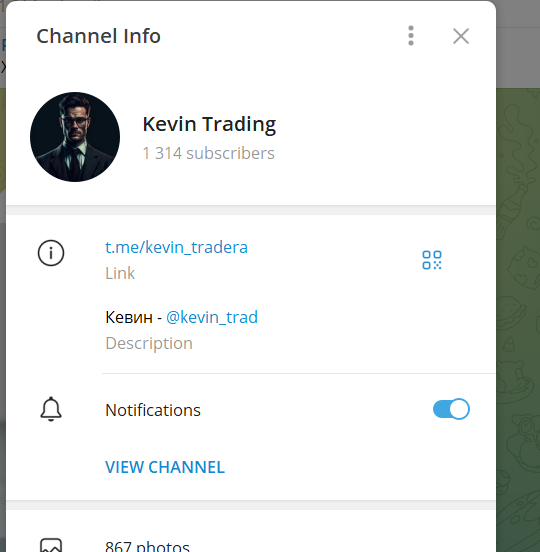The height and width of the screenshot is (552, 540).
Task: Click the notifications bell icon
Action: click(51, 409)
